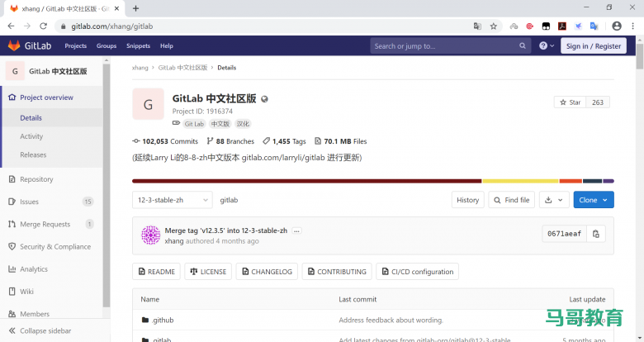Select Activity in project sidebar
This screenshot has height=342, width=644.
[x=31, y=136]
